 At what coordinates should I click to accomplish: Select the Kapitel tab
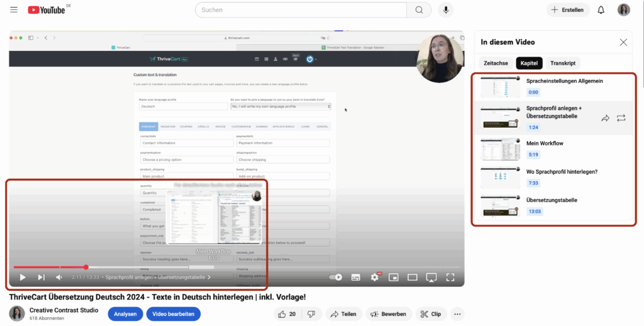pyautogui.click(x=529, y=64)
